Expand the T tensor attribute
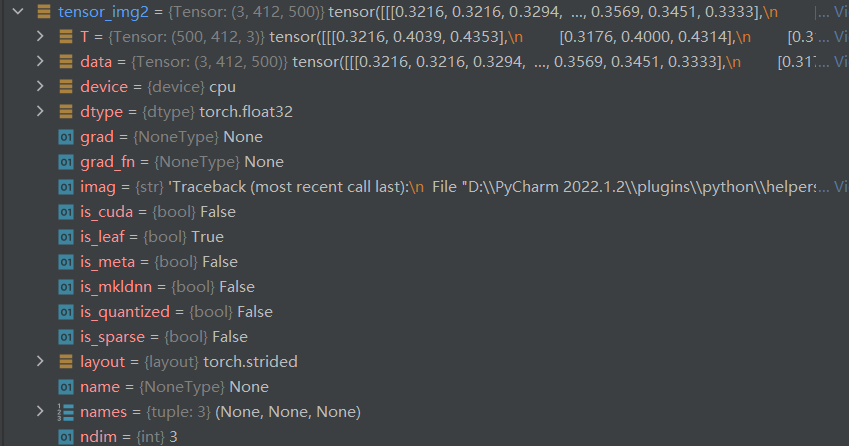The image size is (849, 446). pyautogui.click(x=40, y=36)
